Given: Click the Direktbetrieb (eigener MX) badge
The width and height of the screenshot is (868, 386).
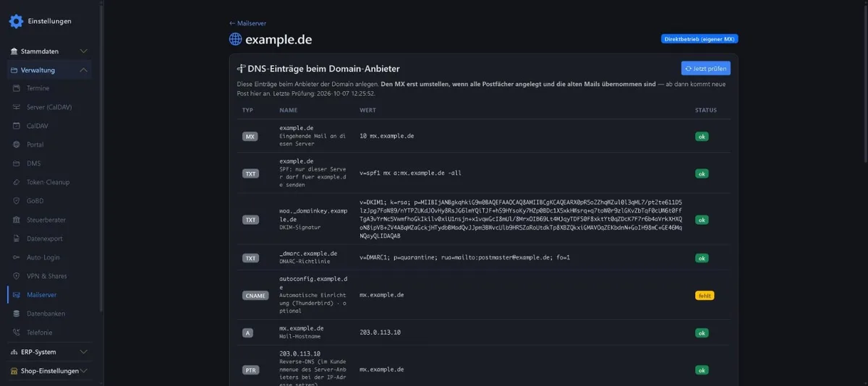Looking at the screenshot, I should (x=699, y=39).
